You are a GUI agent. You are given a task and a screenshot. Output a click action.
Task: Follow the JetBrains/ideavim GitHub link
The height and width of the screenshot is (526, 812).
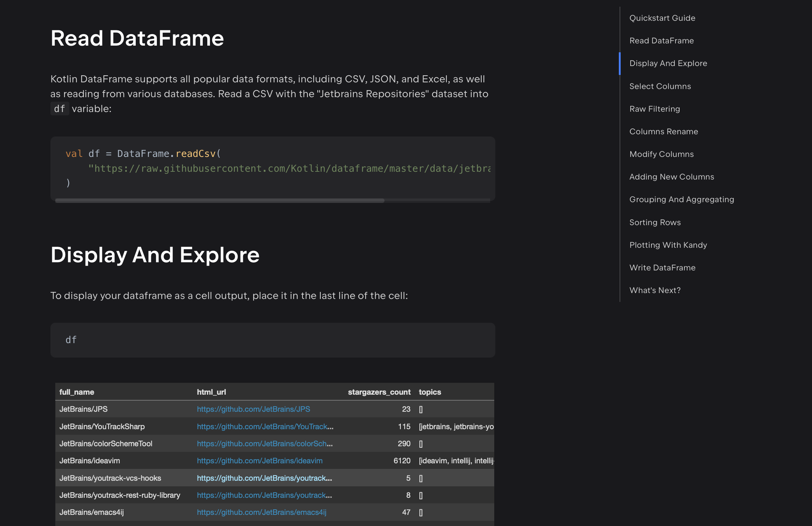tap(260, 460)
